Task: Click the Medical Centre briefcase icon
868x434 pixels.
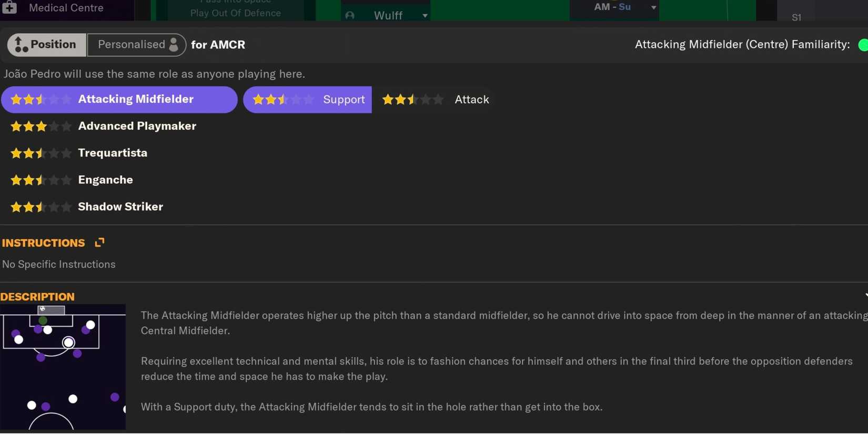Action: coord(9,7)
